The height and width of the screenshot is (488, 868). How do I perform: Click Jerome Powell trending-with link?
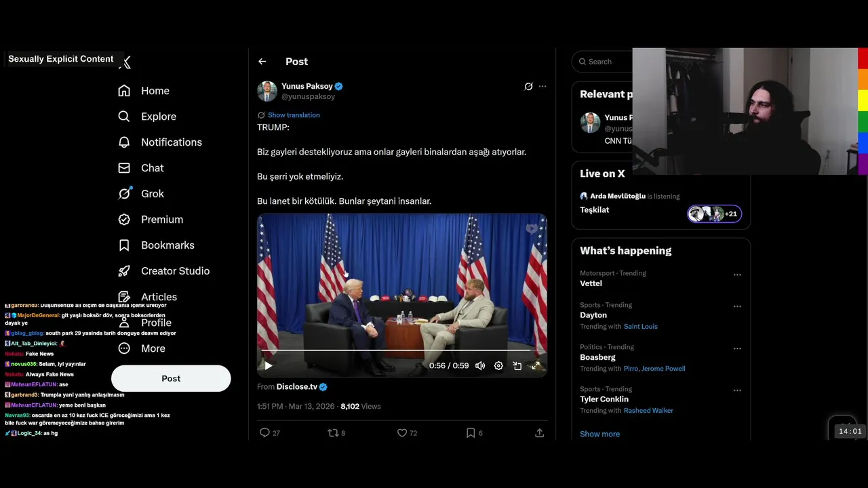tap(664, 369)
